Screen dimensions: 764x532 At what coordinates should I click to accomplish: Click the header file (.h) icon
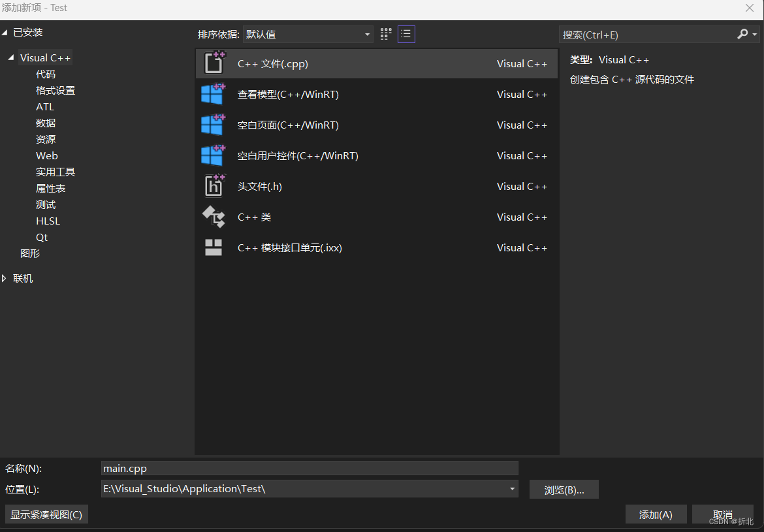(214, 185)
